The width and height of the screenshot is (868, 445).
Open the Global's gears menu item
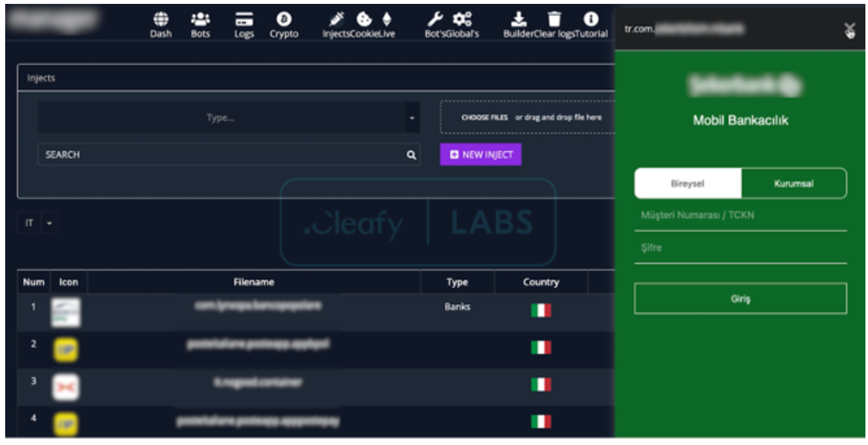463,20
